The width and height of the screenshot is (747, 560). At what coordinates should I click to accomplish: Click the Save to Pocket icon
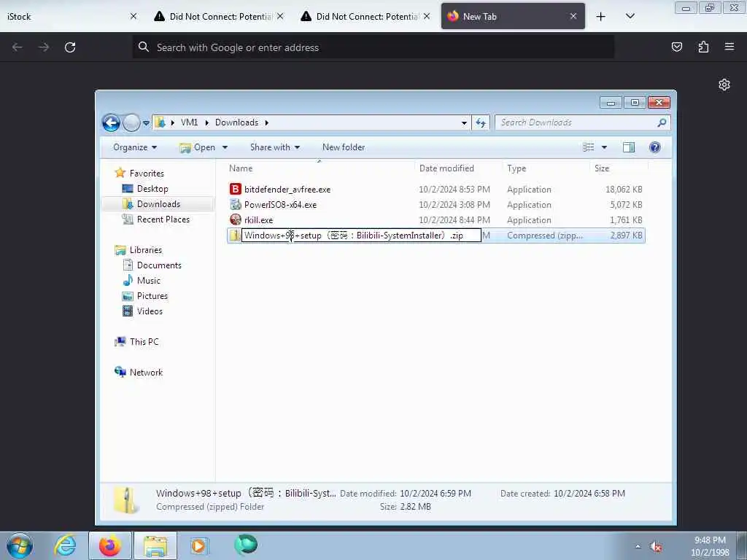pyautogui.click(x=676, y=47)
